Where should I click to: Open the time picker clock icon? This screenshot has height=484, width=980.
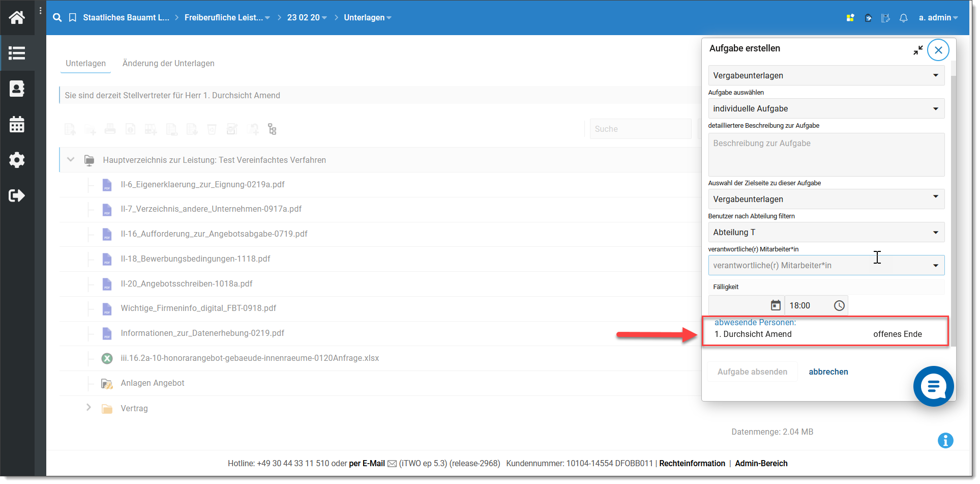click(839, 305)
